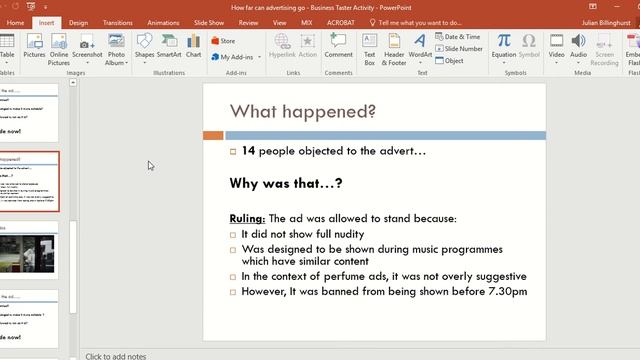Screen dimensions: 640x360
Task: Click the 'What happened?' slide title
Action: tap(302, 111)
